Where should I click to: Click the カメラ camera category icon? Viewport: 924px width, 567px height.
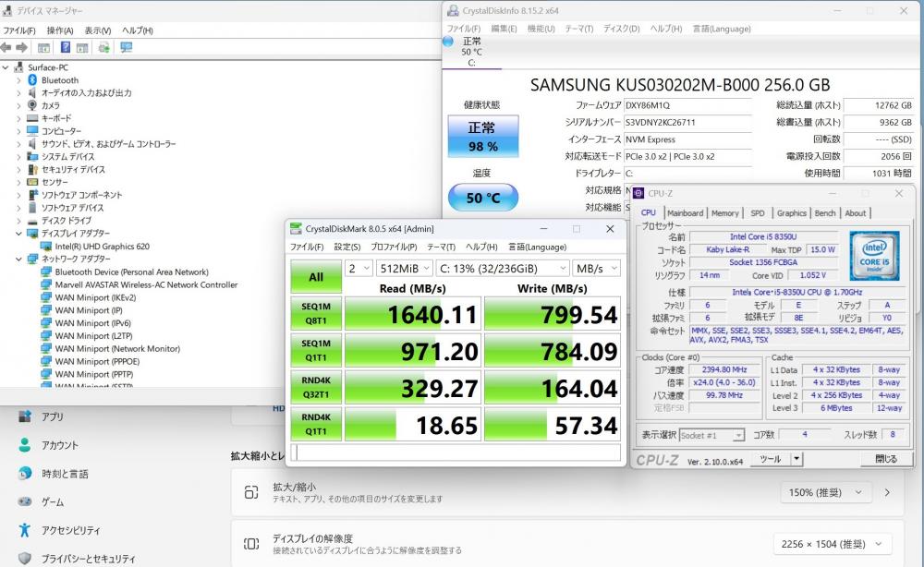pos(32,105)
